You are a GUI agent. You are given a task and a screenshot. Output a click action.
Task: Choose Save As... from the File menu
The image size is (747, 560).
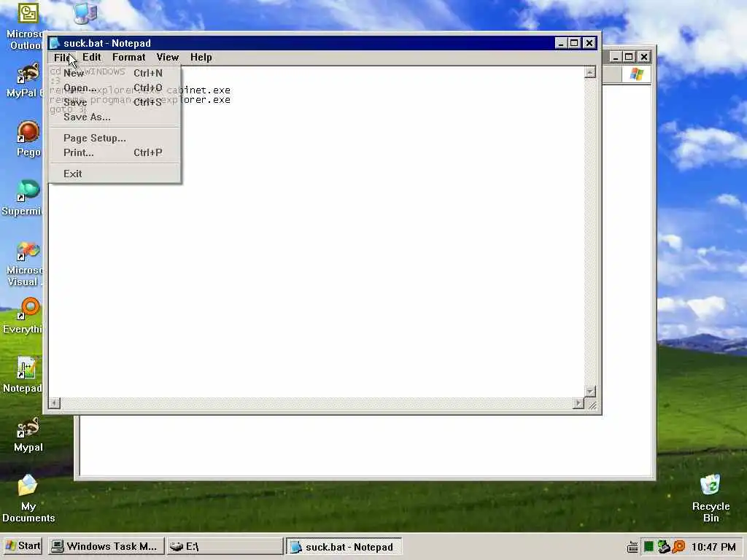click(115, 117)
